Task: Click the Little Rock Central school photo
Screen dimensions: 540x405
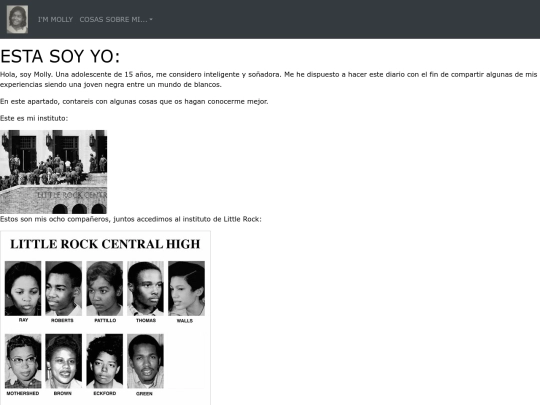Action: click(53, 172)
